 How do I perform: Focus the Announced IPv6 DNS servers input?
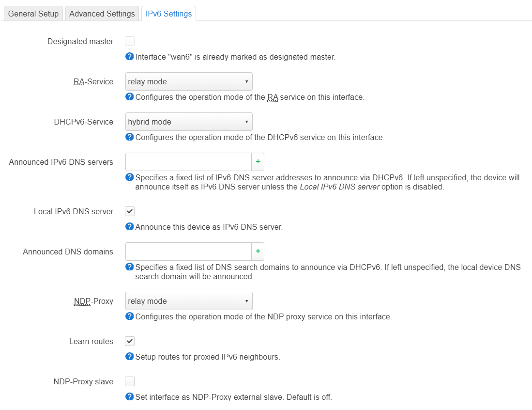pyautogui.click(x=188, y=162)
